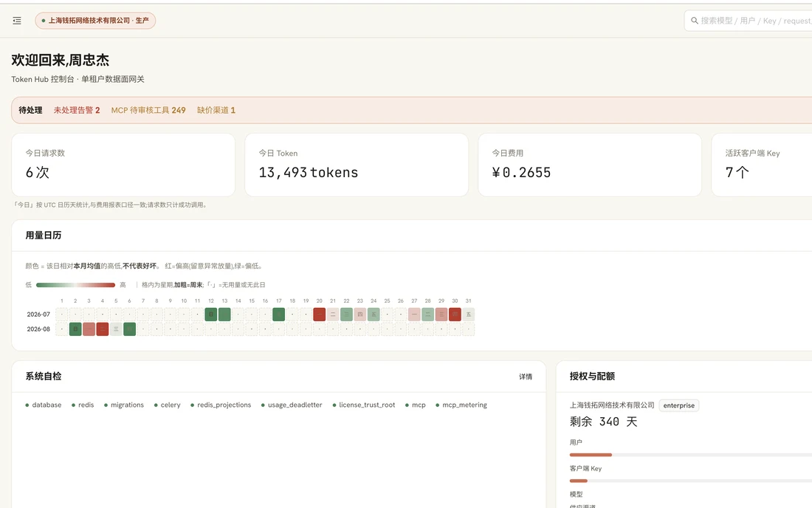Select the 2026-07 day 22 calendar cell
This screenshot has width=812, height=508.
(x=346, y=315)
